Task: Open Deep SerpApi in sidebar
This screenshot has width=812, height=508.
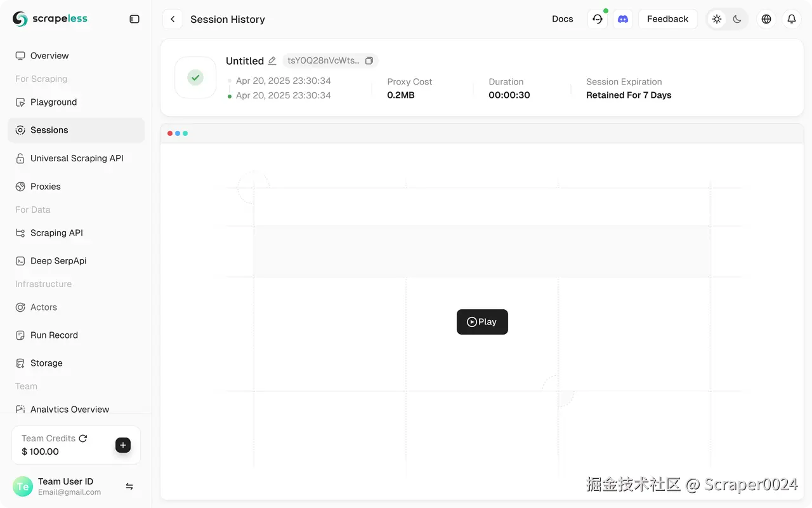Action: click(76, 261)
